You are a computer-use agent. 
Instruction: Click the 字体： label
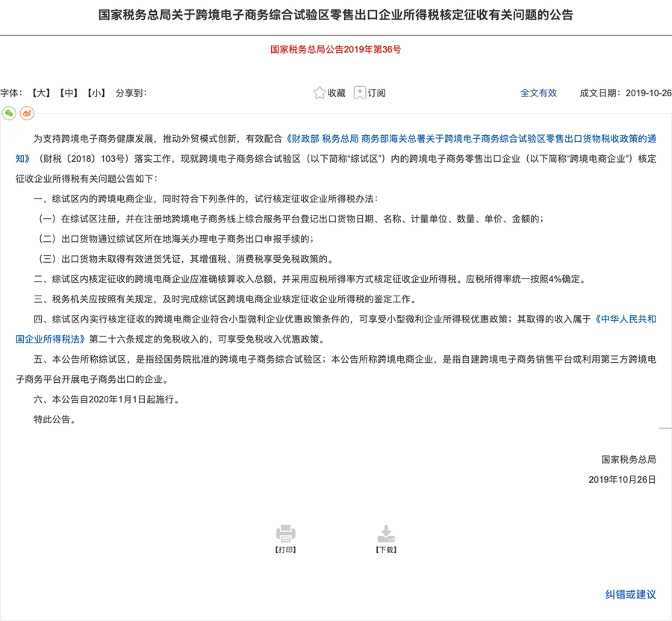tap(11, 93)
